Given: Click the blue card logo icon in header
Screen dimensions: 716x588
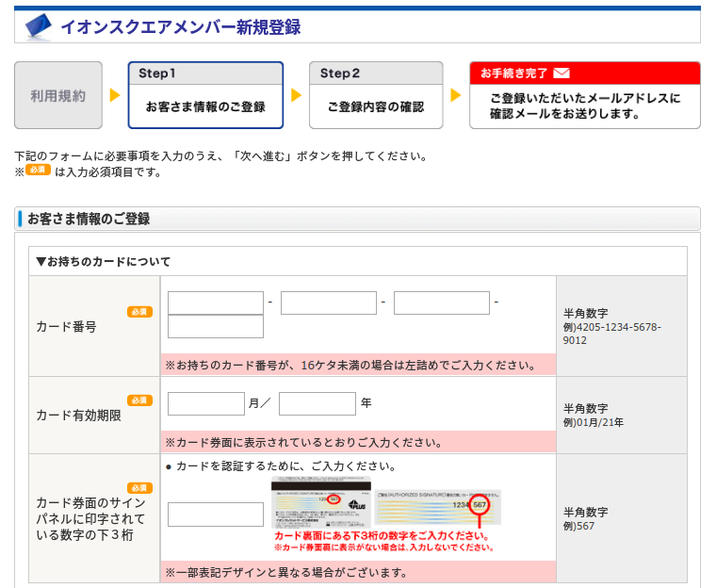Looking at the screenshot, I should click(39, 26).
